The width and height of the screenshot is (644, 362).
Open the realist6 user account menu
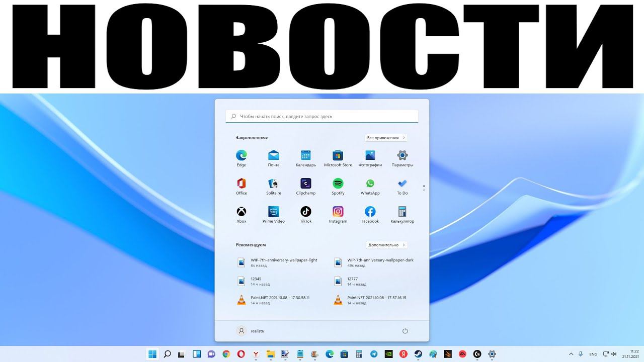[x=251, y=331]
